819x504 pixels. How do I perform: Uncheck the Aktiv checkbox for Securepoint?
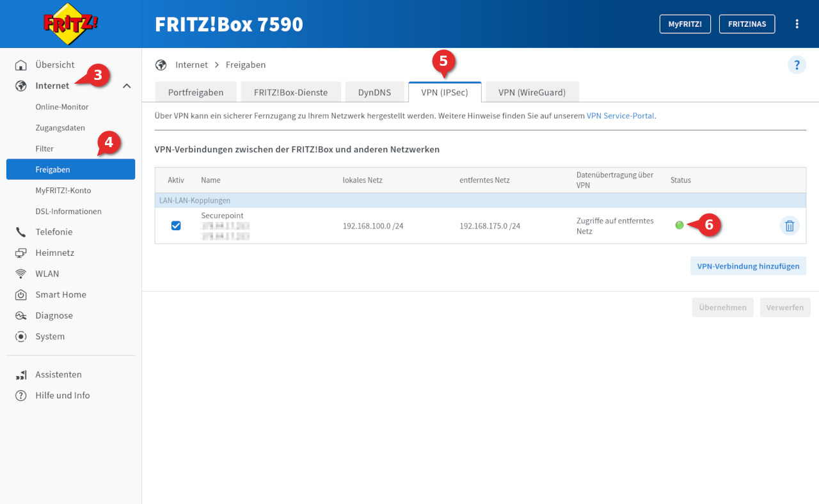click(x=176, y=225)
